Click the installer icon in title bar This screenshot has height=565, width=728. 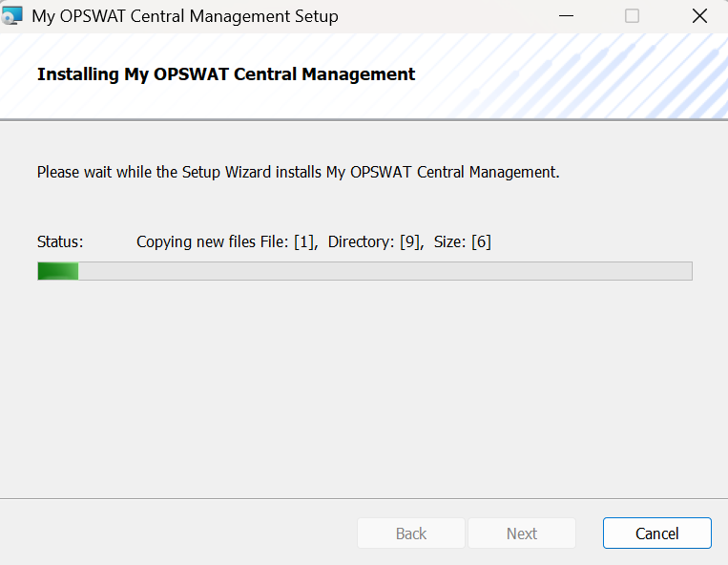click(11, 16)
